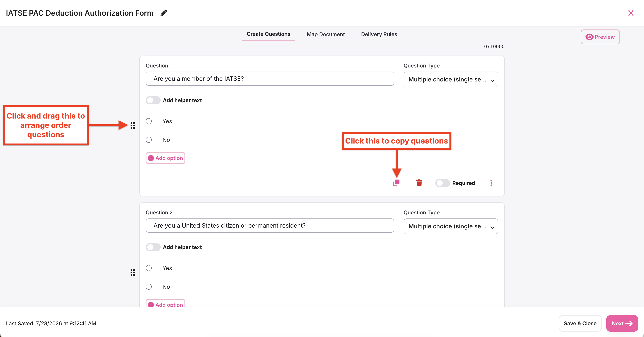The height and width of the screenshot is (337, 644).
Task: Select the No radio in Question 2
Action: point(149,286)
